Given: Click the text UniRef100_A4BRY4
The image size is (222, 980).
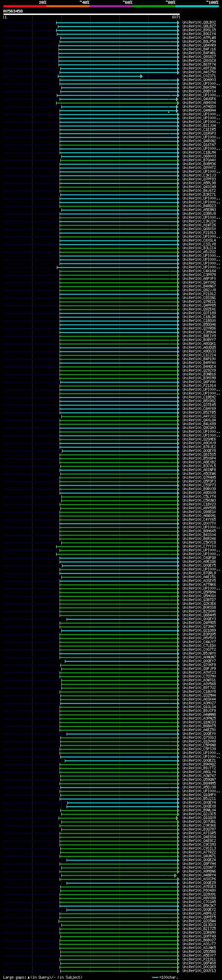Looking at the screenshot, I should pyautogui.click(x=199, y=875).
